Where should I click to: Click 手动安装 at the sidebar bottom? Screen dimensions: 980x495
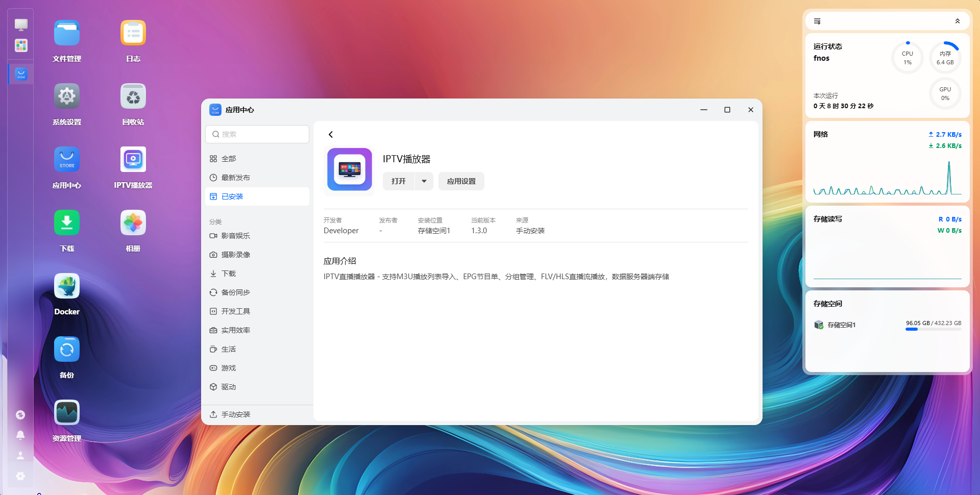[x=257, y=414]
